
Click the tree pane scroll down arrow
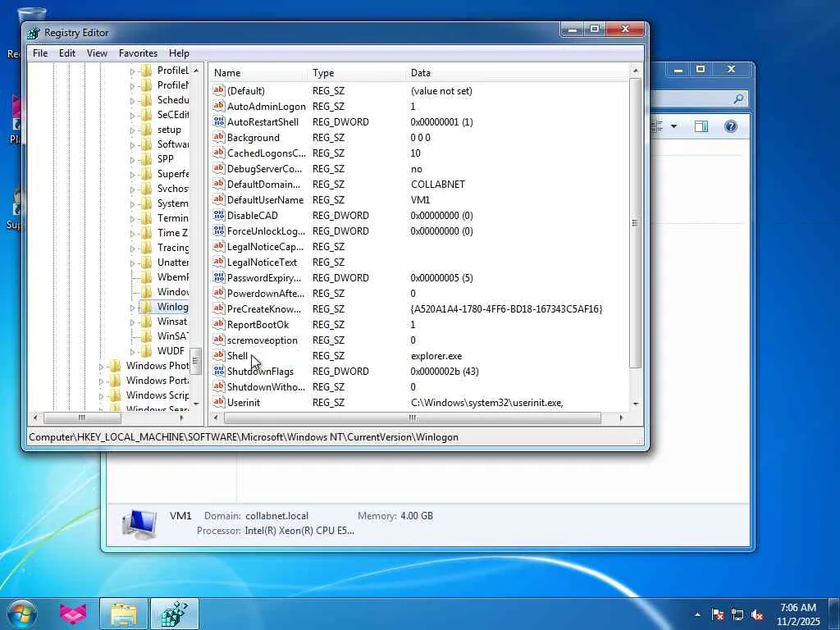pos(196,404)
